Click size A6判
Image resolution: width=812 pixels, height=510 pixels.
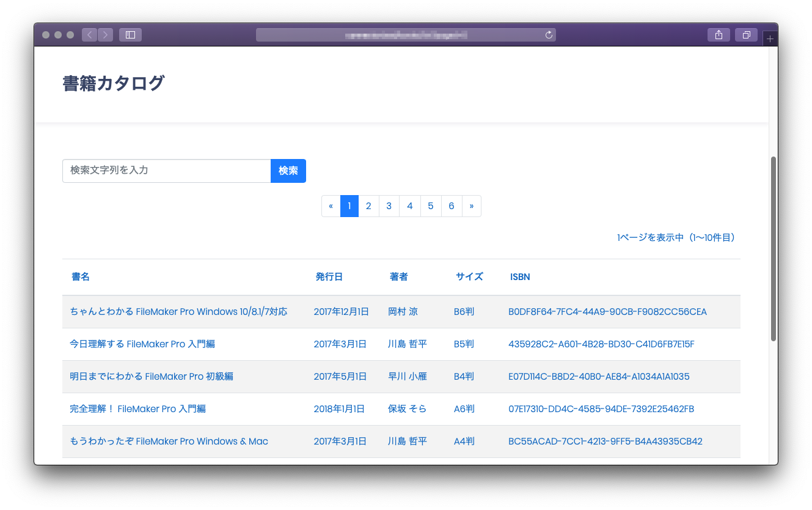pos(464,409)
